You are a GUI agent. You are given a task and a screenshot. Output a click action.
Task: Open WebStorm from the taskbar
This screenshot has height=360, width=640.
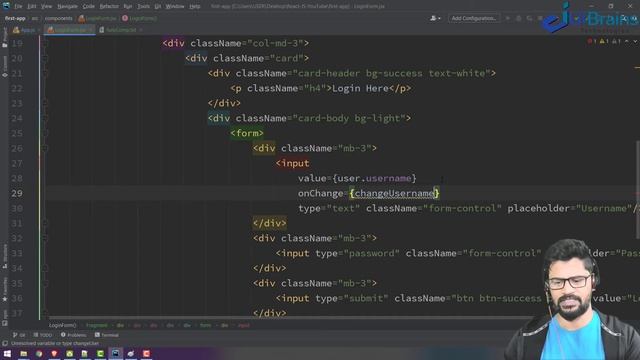116,354
